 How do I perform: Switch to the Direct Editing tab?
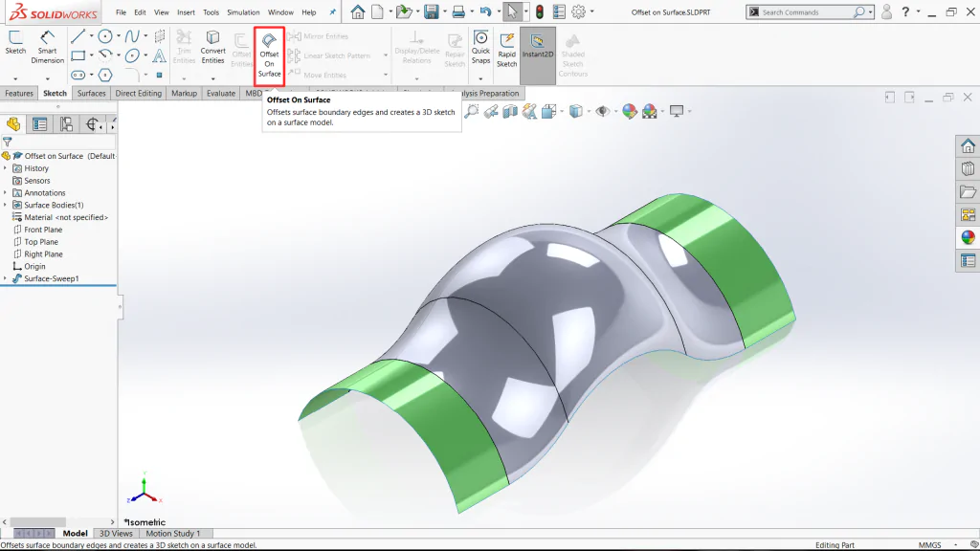(x=138, y=93)
